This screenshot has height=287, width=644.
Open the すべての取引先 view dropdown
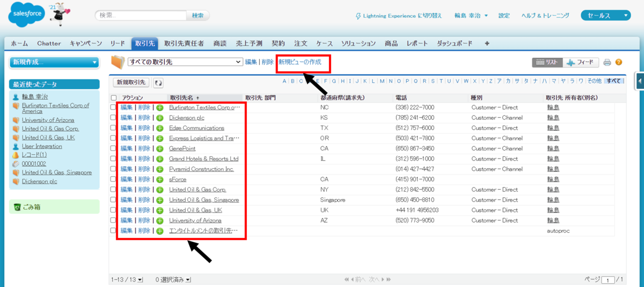coord(185,62)
